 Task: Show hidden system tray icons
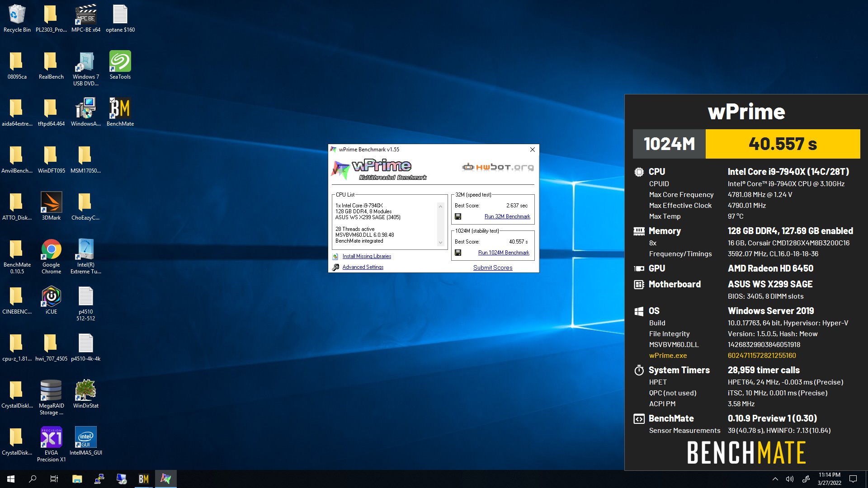(x=775, y=479)
